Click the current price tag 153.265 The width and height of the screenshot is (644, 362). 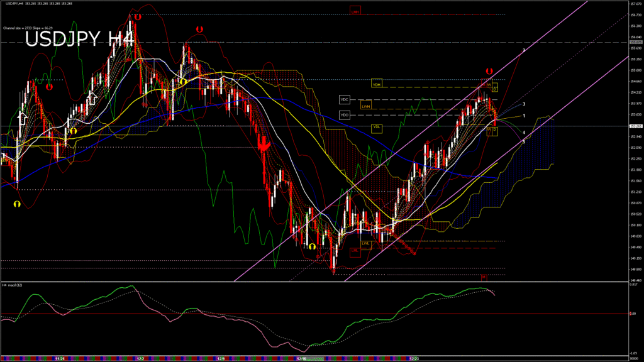pos(636,126)
